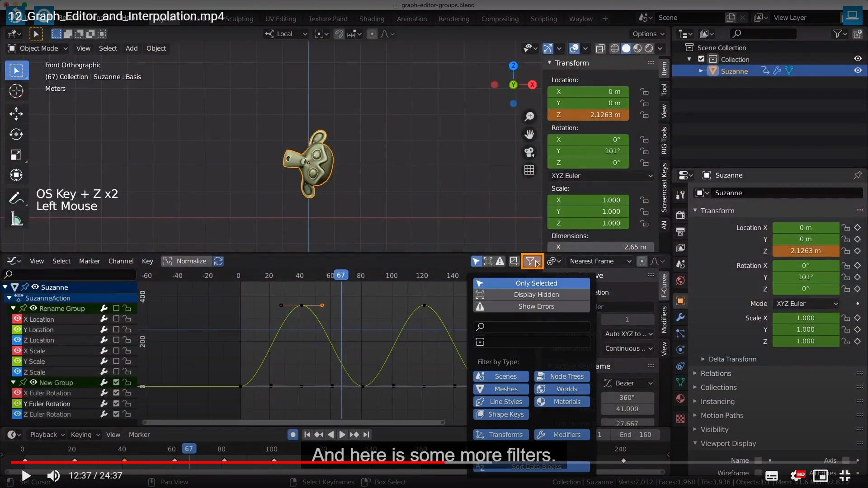
Task: Open the Channel menu in the graph editor
Action: [121, 261]
